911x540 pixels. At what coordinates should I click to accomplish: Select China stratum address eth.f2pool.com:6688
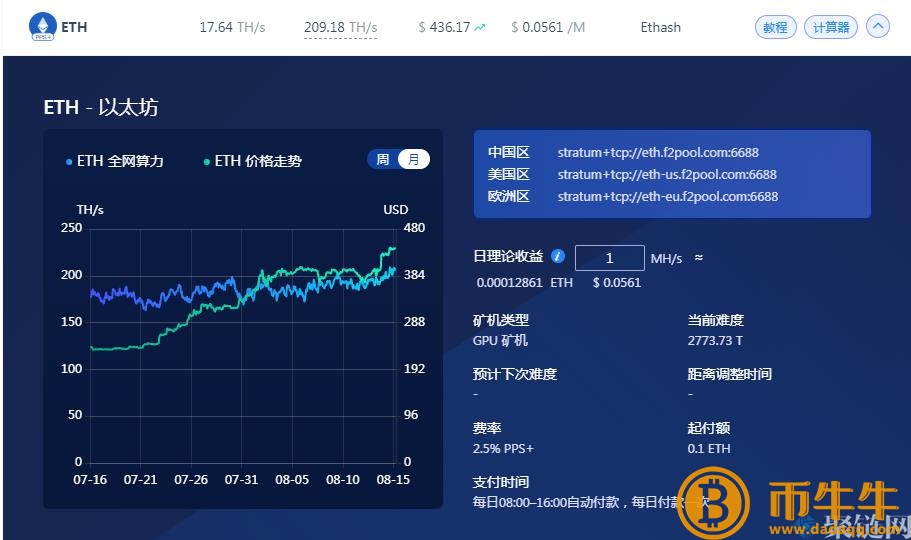658,152
